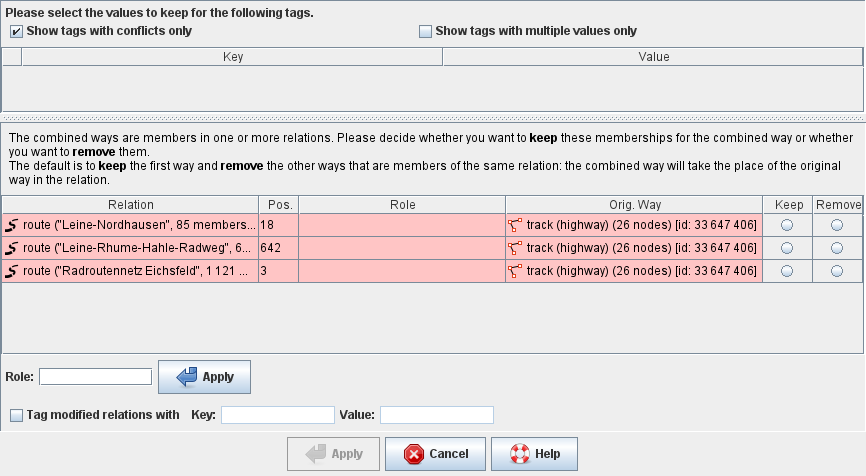Enable Show tags with multiple values only
The width and height of the screenshot is (866, 476).
point(425,32)
